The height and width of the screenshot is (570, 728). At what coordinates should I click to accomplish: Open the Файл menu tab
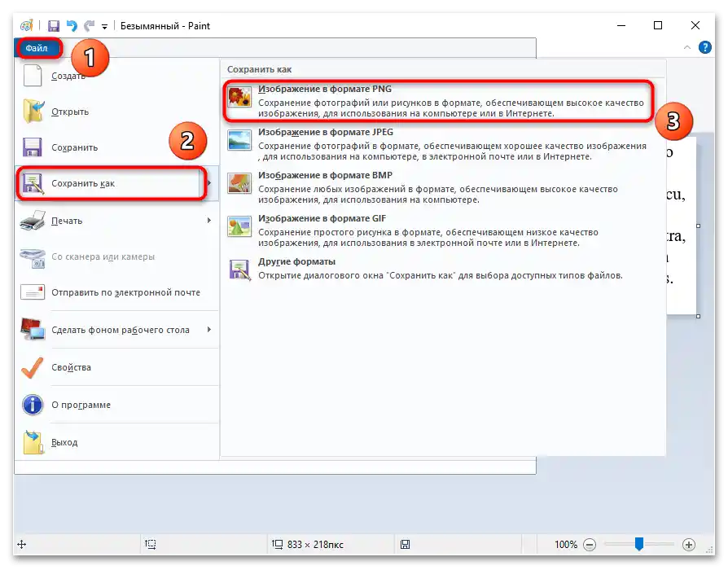(38, 48)
